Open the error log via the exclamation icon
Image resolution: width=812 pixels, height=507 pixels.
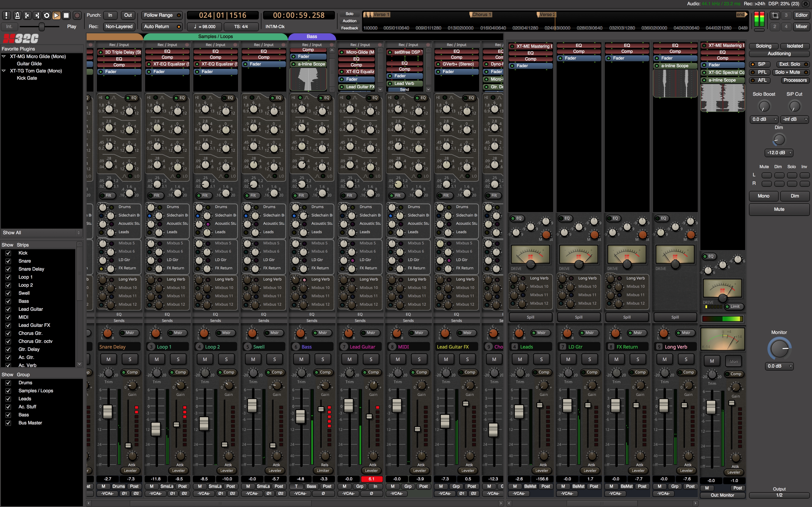click(x=6, y=15)
